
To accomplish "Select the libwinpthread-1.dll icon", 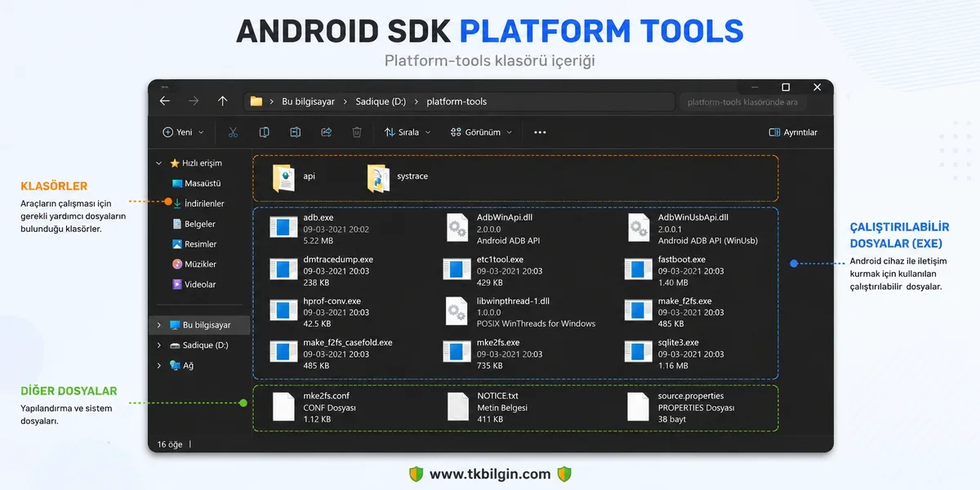I will [457, 312].
